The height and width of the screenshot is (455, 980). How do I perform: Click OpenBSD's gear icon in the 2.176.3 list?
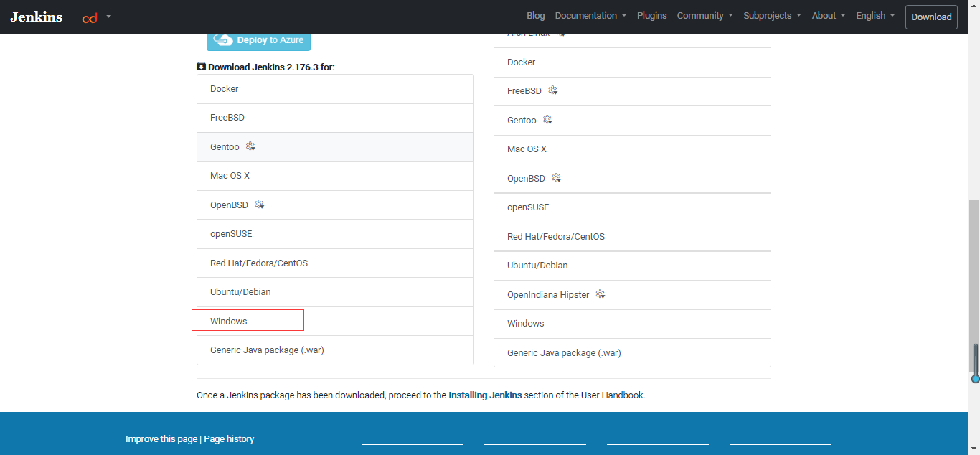click(260, 205)
